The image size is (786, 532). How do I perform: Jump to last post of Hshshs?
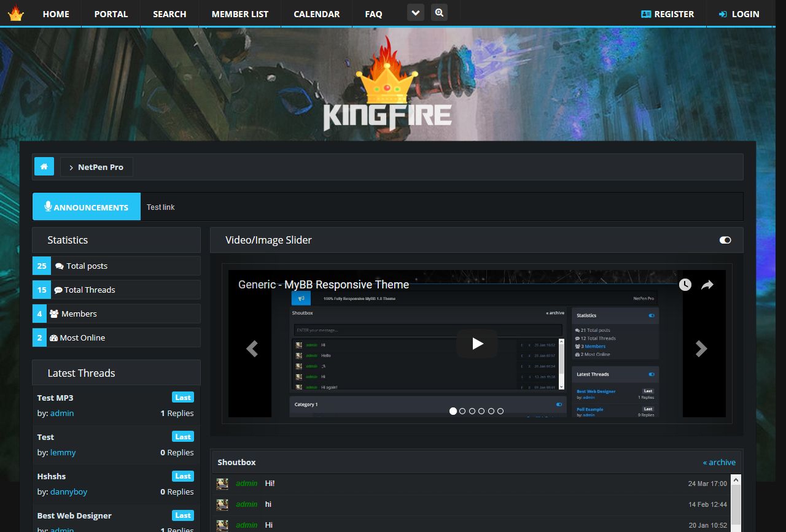pos(183,476)
